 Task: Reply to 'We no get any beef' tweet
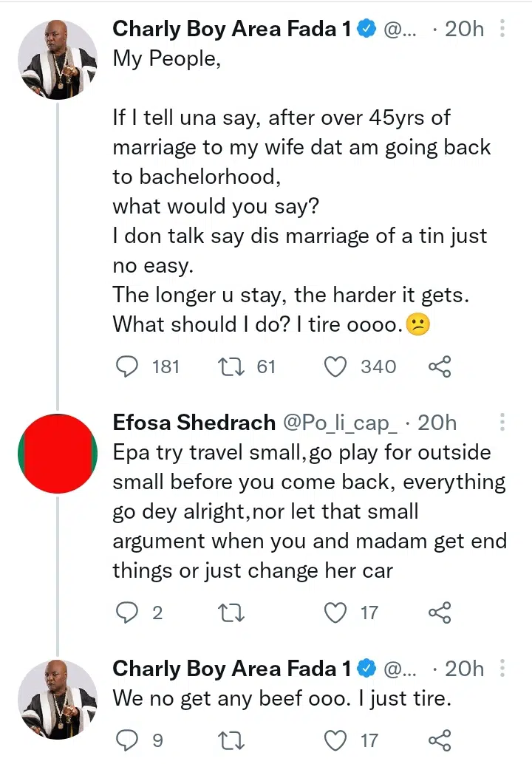tap(128, 740)
